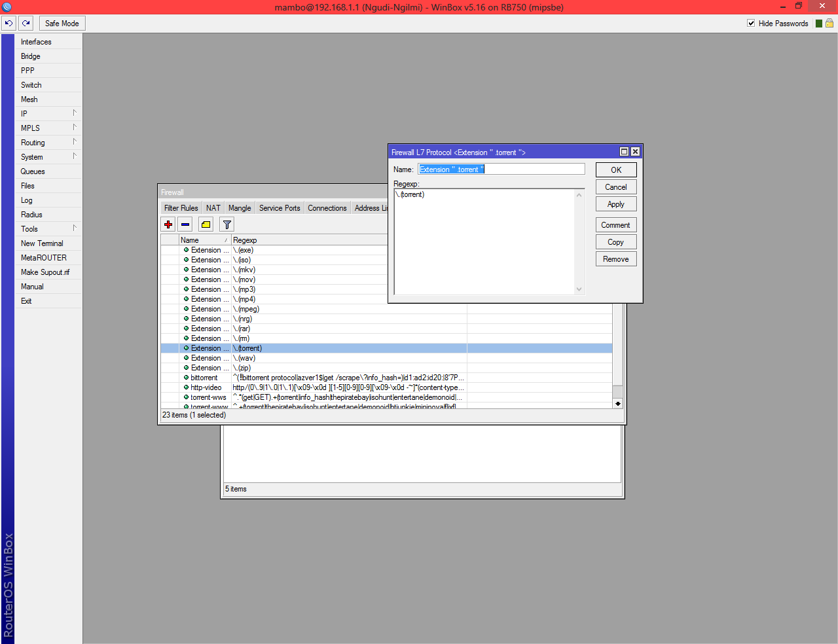Click the Name input field
Image resolution: width=838 pixels, height=644 pixels.
(x=501, y=170)
